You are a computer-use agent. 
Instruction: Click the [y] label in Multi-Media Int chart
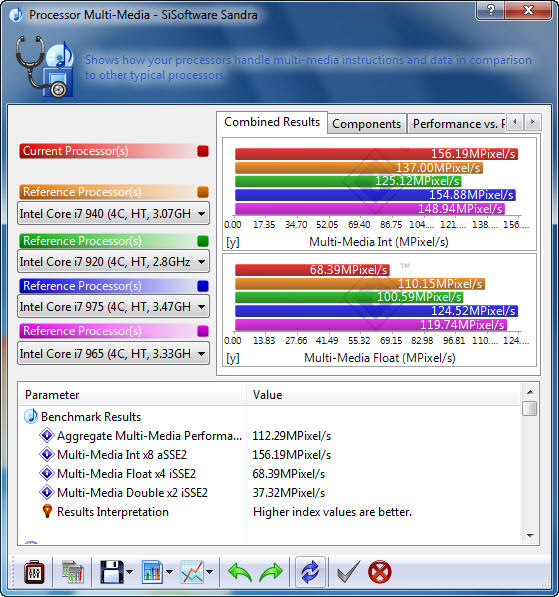pos(233,242)
